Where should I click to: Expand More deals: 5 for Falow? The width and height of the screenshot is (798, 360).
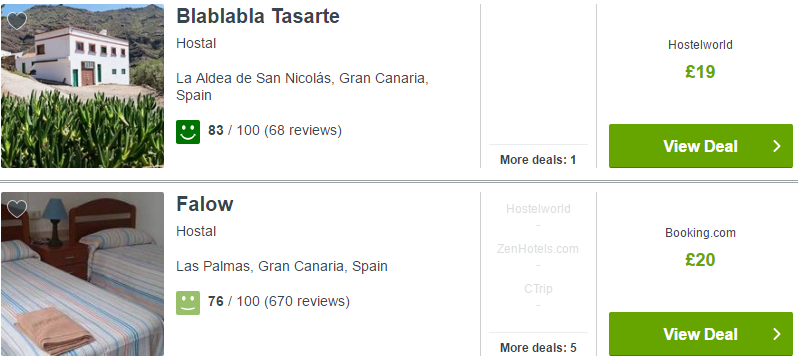(538, 348)
